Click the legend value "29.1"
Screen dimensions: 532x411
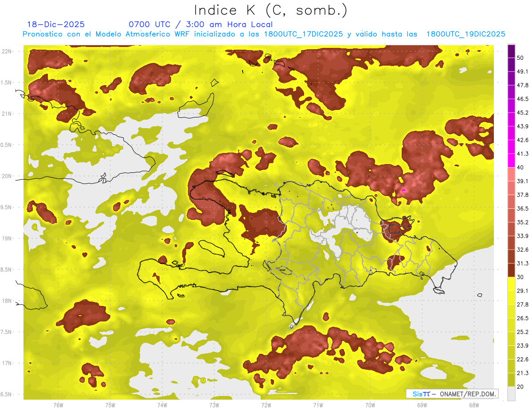pos(523,291)
